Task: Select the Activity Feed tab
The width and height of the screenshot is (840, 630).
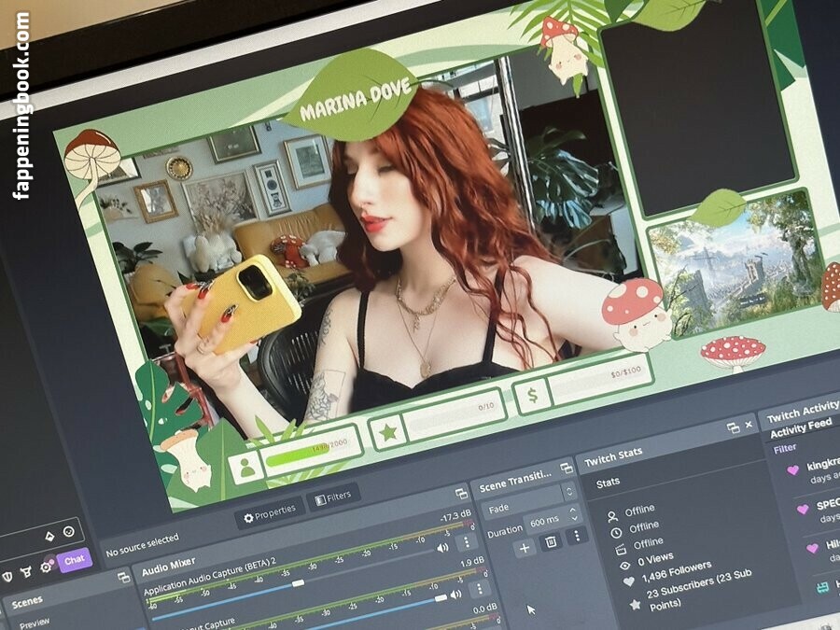Action: [x=800, y=426]
